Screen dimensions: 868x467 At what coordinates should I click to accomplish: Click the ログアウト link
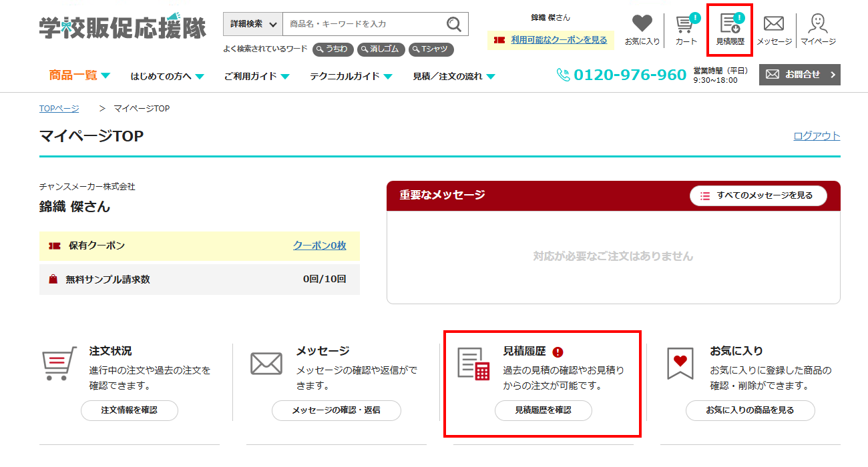pyautogui.click(x=816, y=136)
